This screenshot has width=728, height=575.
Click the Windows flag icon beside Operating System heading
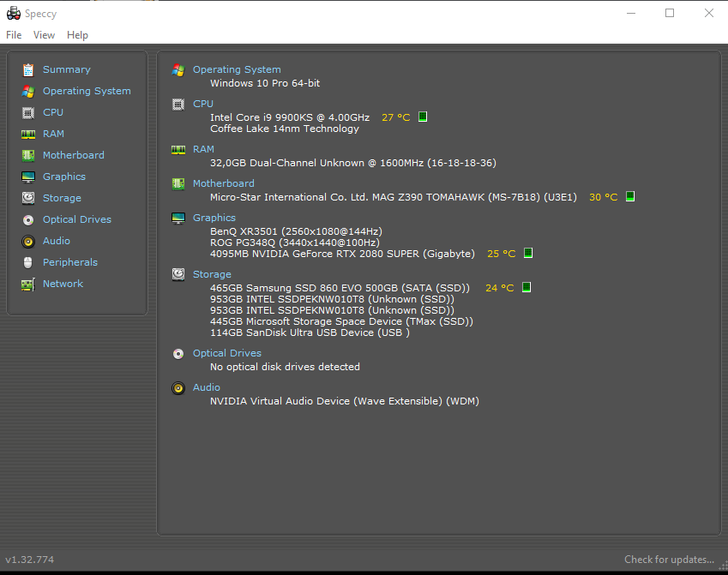[x=178, y=70]
